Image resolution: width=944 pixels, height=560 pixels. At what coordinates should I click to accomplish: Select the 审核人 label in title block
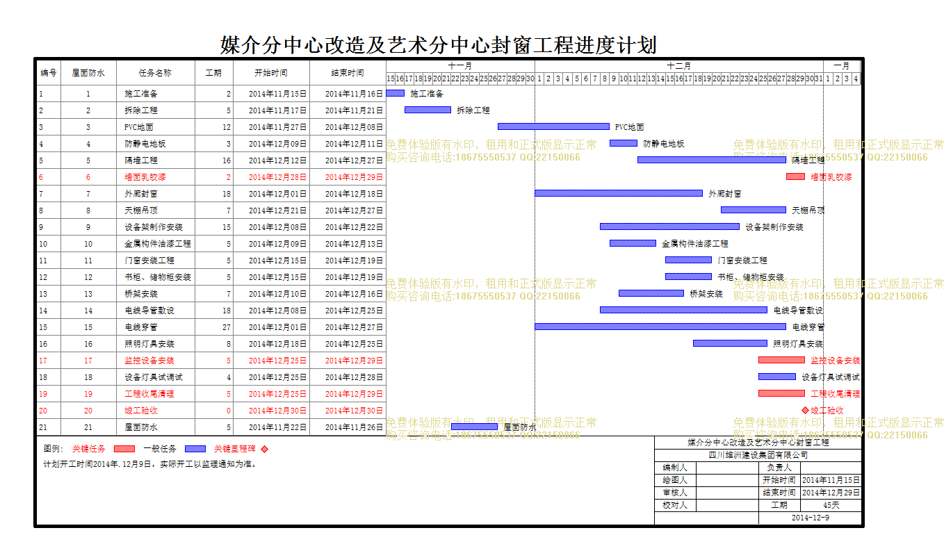(x=675, y=493)
